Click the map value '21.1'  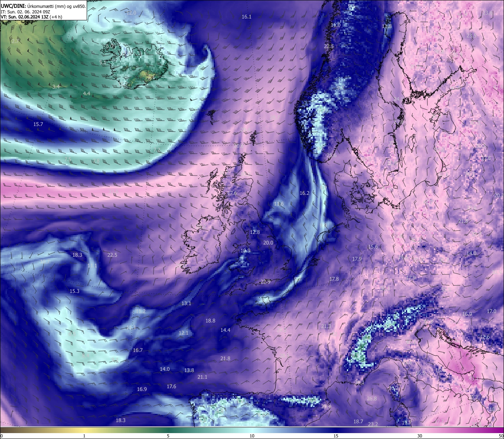pyautogui.click(x=202, y=377)
